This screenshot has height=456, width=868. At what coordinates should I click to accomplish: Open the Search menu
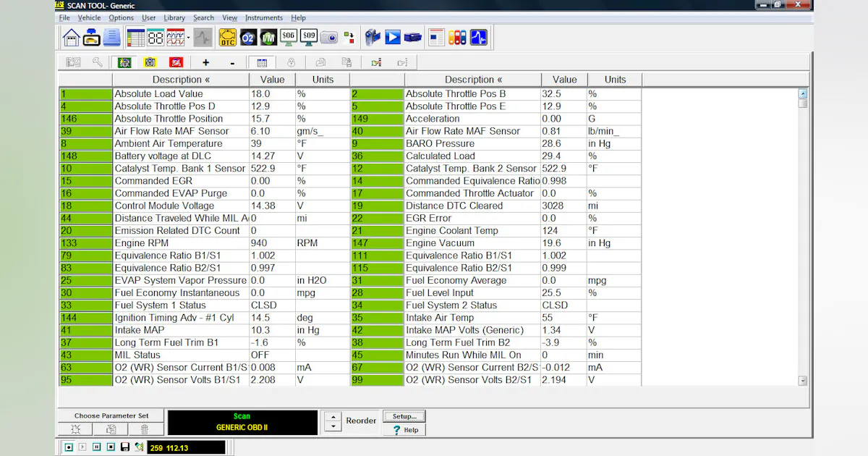pyautogui.click(x=204, y=17)
